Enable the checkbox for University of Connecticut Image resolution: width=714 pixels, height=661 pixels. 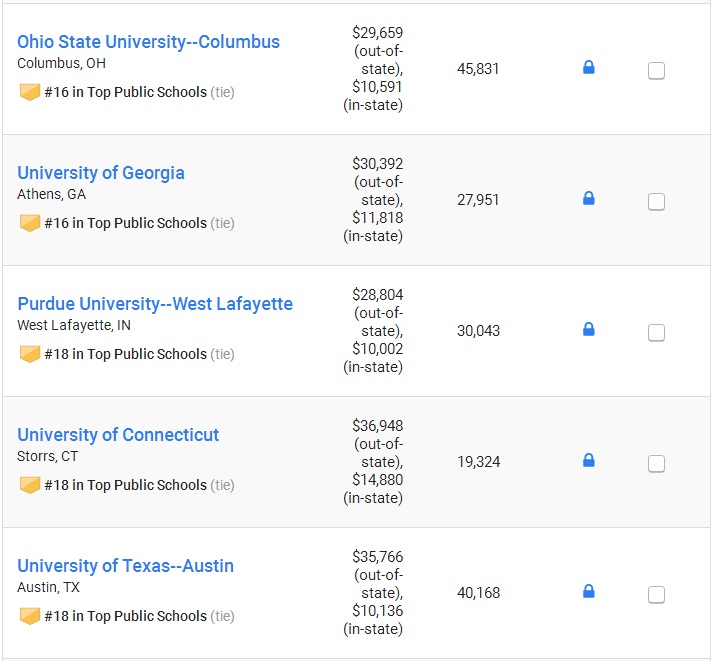pyautogui.click(x=656, y=464)
